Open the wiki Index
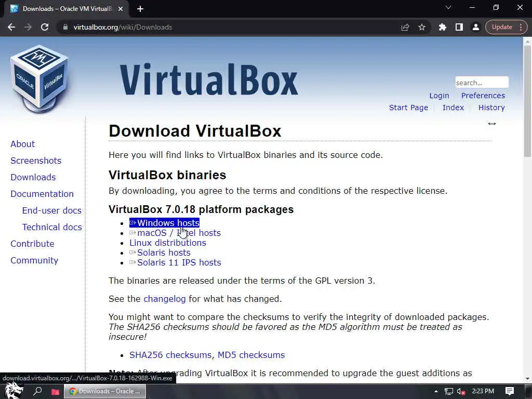 coord(453,108)
